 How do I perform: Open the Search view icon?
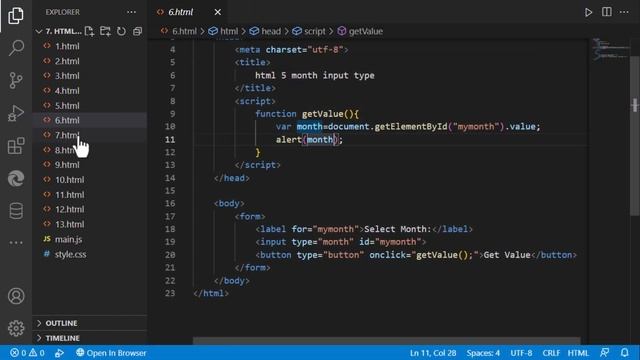click(x=16, y=48)
